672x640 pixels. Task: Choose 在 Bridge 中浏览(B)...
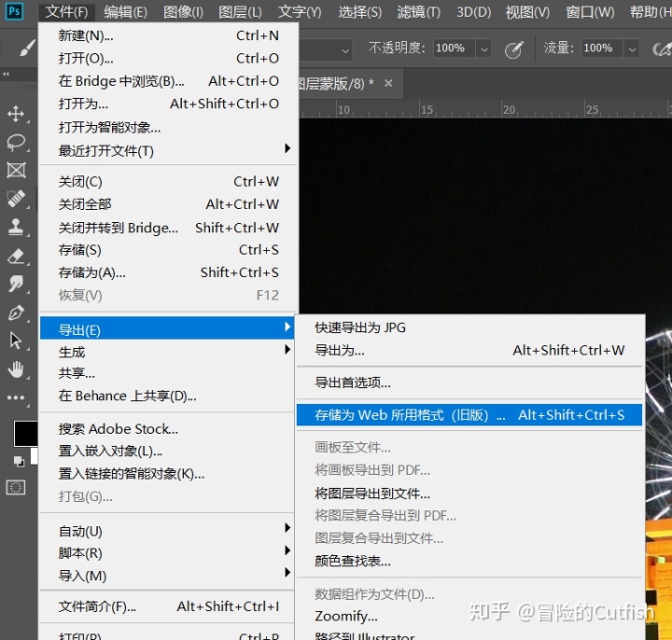[168, 80]
